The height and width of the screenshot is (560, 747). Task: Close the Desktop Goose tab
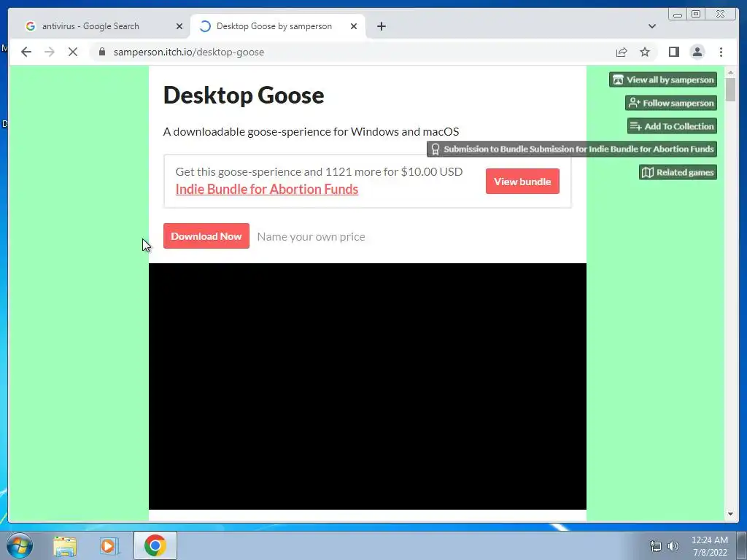pyautogui.click(x=354, y=26)
